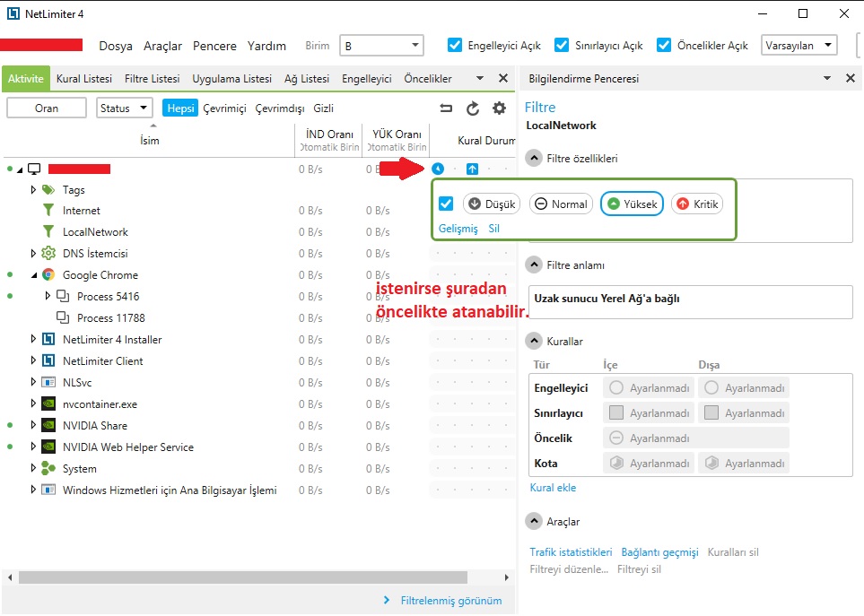The width and height of the screenshot is (864, 616).
Task: Click the Windows Hizmetleri host process icon
Action: 48,490
